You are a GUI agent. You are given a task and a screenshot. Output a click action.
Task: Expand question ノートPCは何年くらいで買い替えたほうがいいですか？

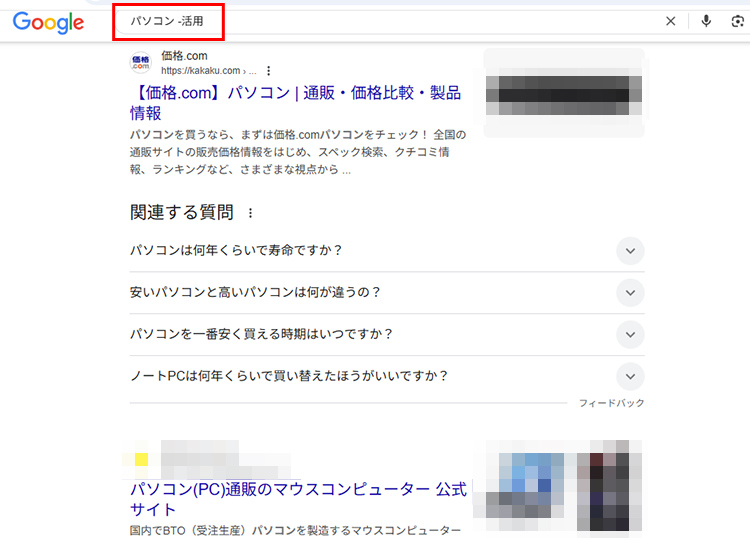pyautogui.click(x=387, y=376)
